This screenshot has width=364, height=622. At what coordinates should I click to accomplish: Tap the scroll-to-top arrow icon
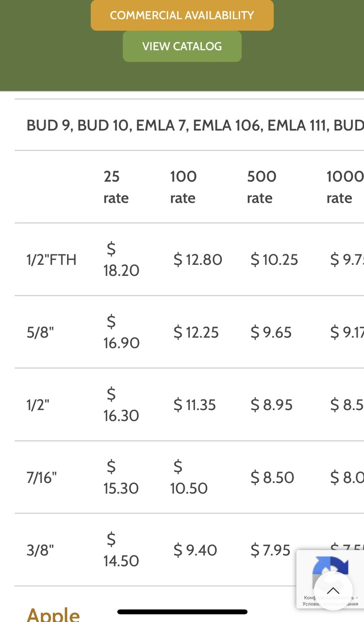tap(333, 590)
